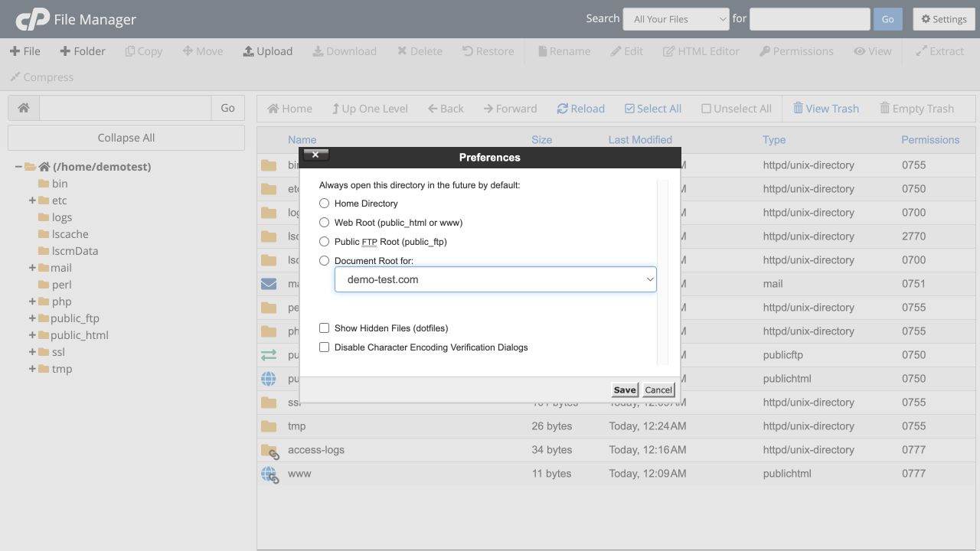
Task: Select Public FTP Root radio option
Action: pos(325,242)
